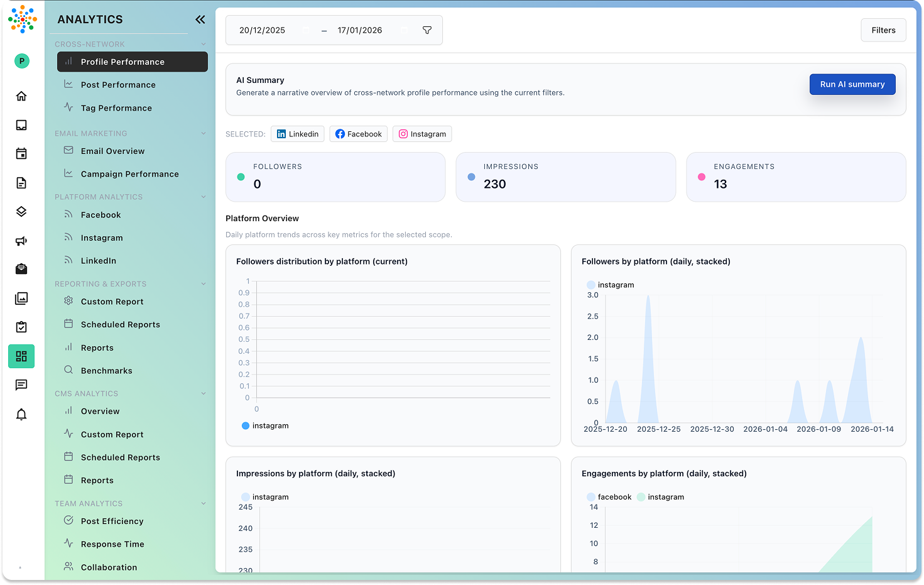Toggle the Instagram network chip

[x=421, y=134]
